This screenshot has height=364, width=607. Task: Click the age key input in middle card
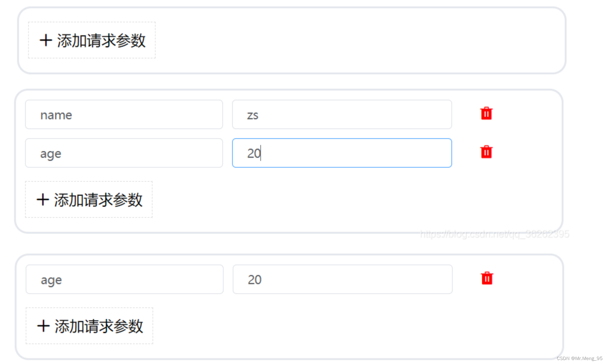(124, 153)
